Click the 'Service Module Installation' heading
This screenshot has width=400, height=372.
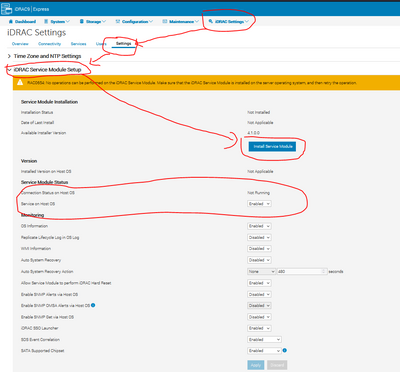coord(49,102)
